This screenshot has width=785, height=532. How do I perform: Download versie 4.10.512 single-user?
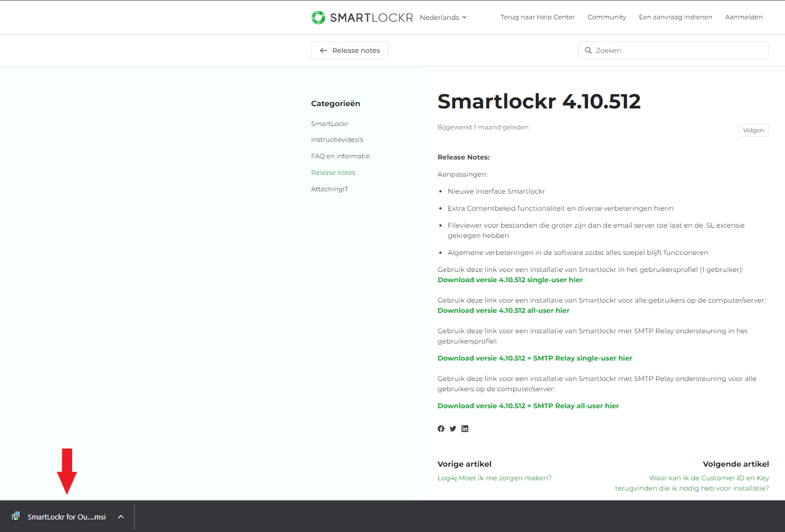tap(510, 280)
